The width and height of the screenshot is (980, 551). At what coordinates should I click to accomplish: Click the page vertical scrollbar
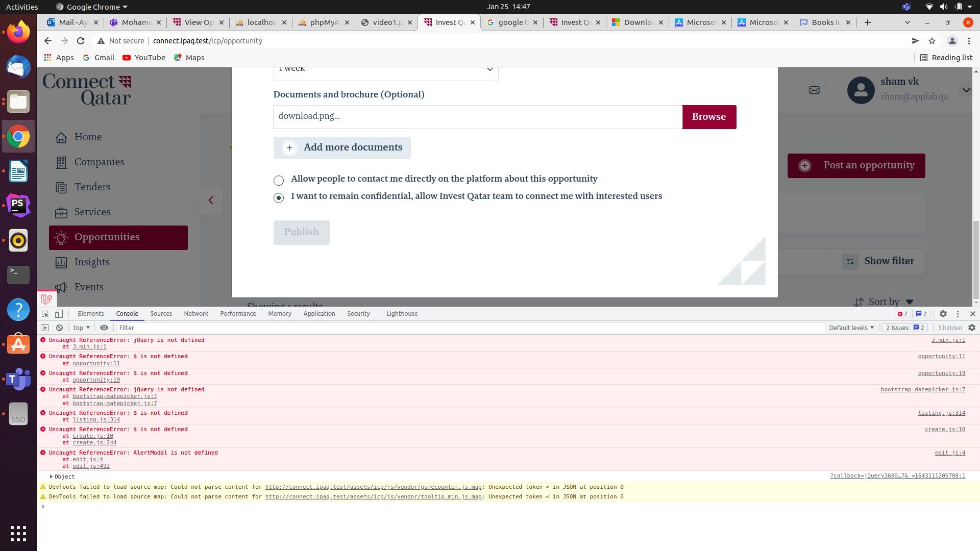[976, 260]
